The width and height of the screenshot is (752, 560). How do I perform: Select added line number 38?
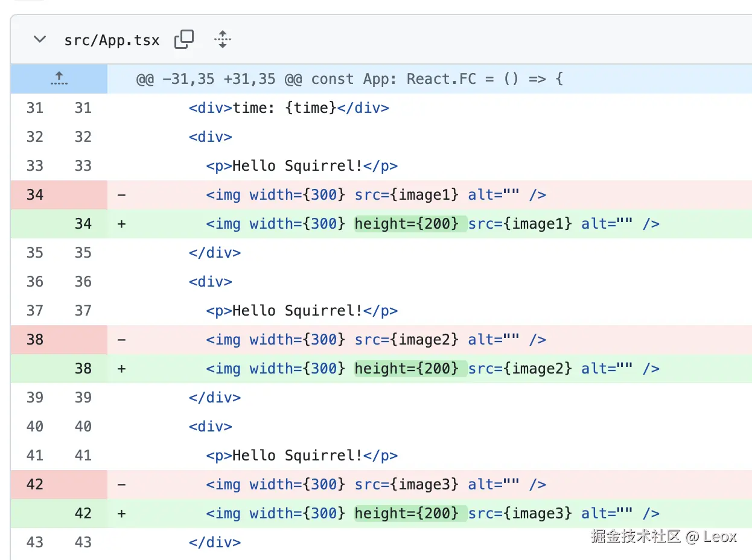[83, 369]
